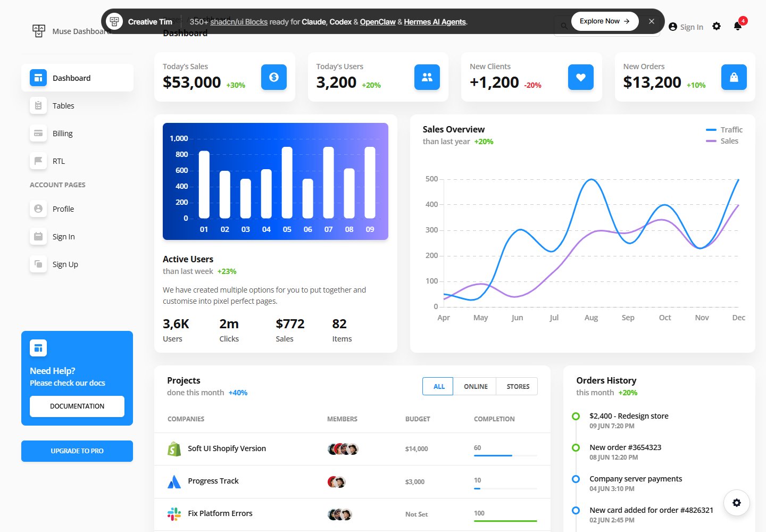Select the ALL projects filter

(x=439, y=386)
